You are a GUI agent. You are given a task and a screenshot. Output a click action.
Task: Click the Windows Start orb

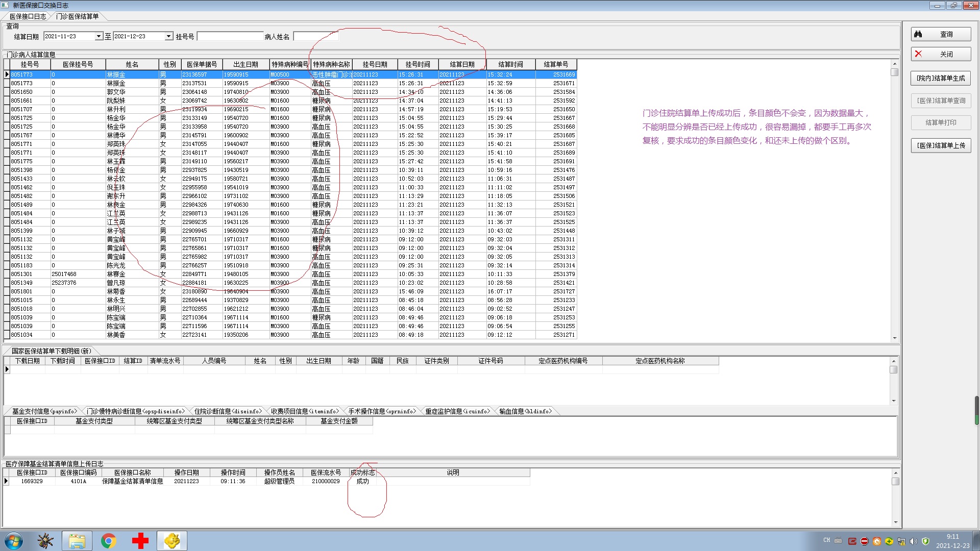(14, 541)
